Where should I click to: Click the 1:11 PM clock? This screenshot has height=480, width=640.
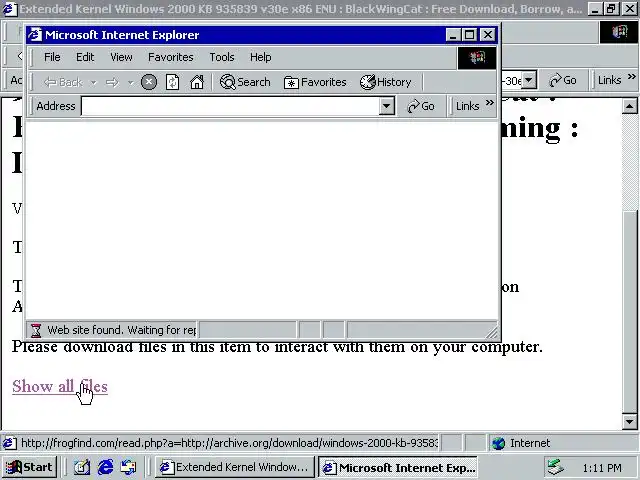[x=602, y=468]
